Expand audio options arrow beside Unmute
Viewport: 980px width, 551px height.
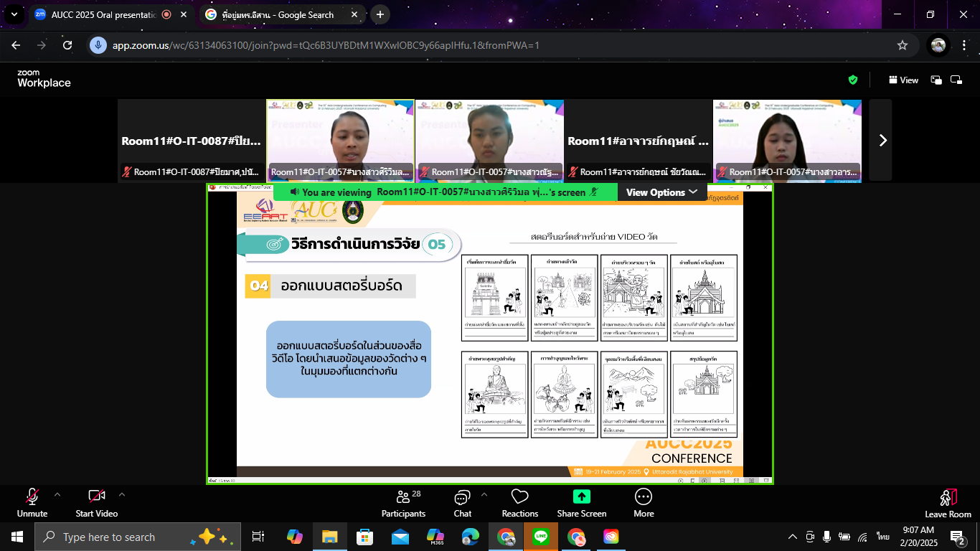point(57,494)
